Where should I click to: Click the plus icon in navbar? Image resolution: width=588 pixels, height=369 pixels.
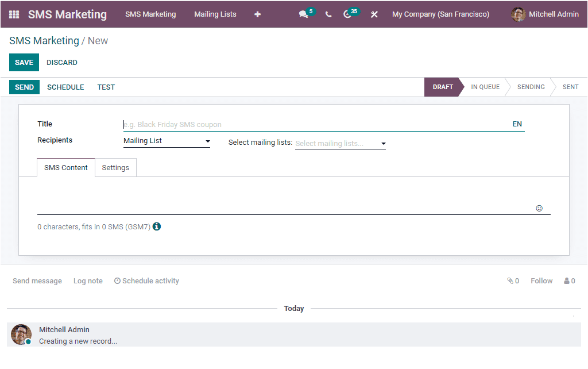point(257,14)
